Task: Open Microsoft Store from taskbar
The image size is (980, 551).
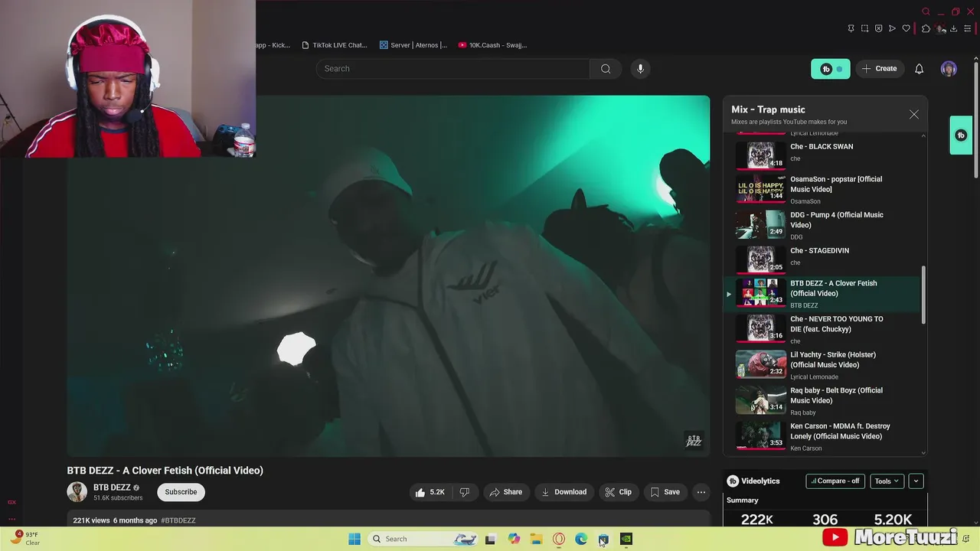Action: point(603,539)
